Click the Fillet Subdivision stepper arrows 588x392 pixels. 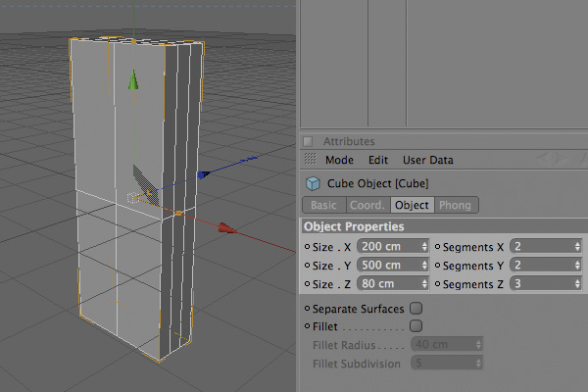point(478,363)
